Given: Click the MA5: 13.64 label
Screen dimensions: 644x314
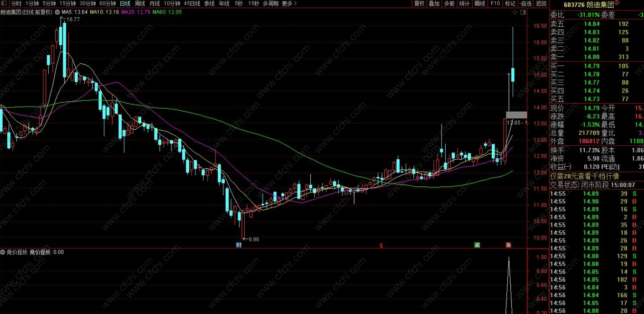Looking at the screenshot, I should (x=74, y=11).
